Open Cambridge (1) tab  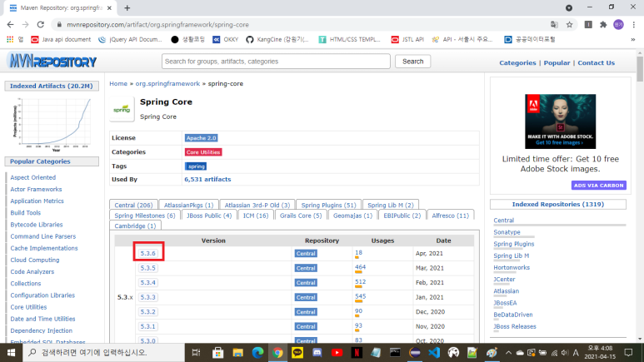[x=135, y=226]
